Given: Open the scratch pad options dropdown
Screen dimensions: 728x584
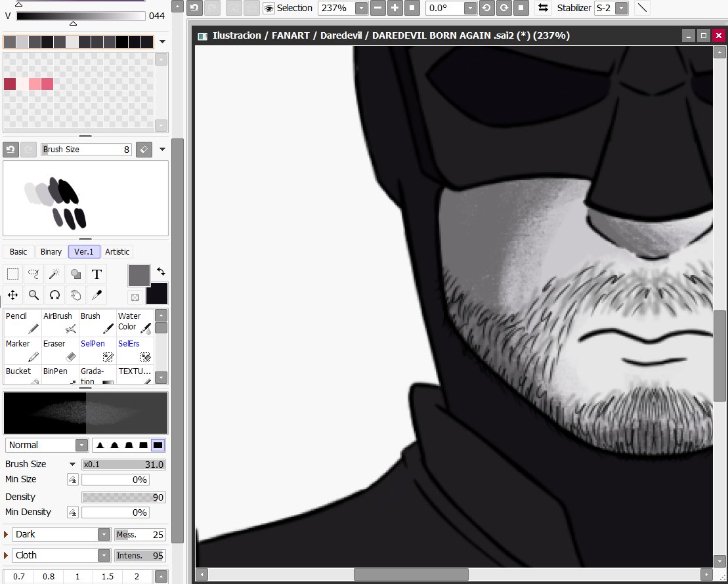Looking at the screenshot, I should pyautogui.click(x=163, y=150).
